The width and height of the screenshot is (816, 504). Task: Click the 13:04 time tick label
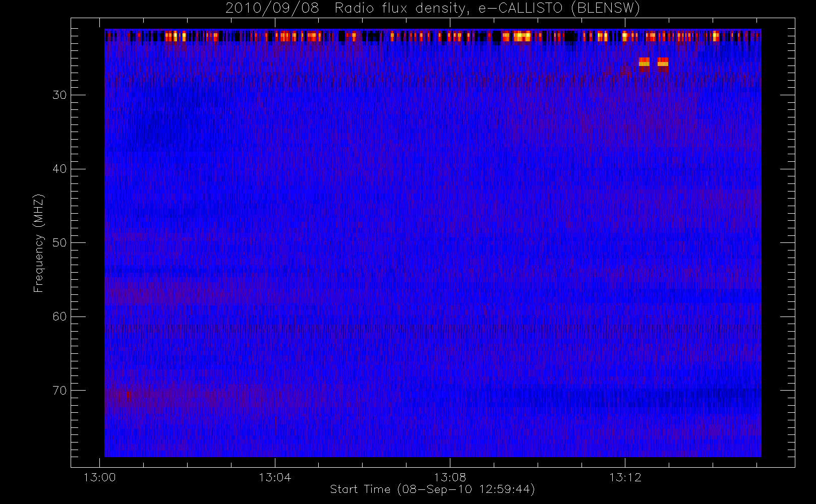pos(275,477)
